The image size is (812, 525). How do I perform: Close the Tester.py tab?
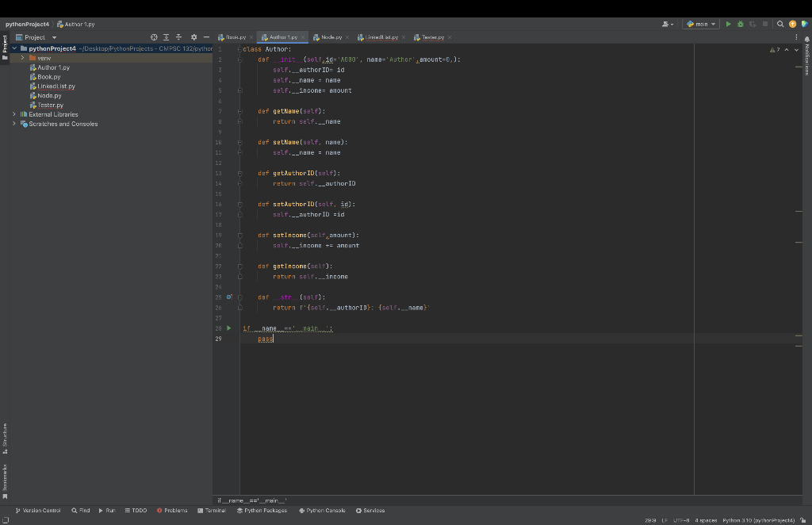click(450, 37)
